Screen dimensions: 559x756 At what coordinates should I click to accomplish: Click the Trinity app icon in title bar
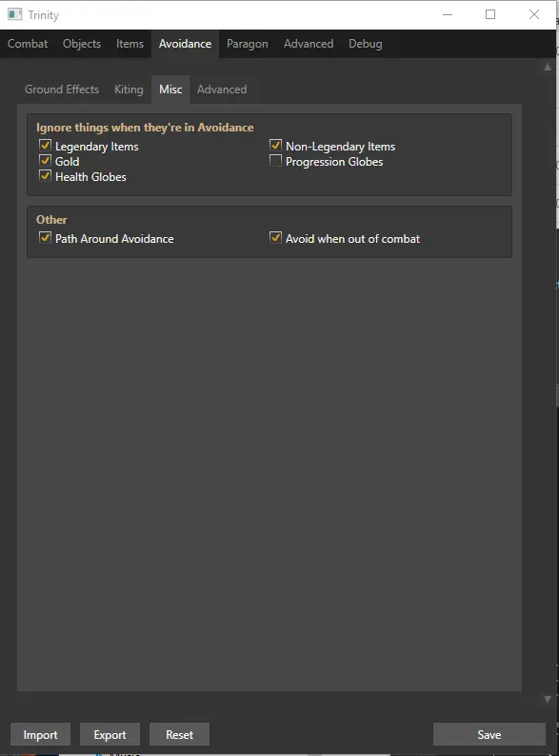click(15, 14)
